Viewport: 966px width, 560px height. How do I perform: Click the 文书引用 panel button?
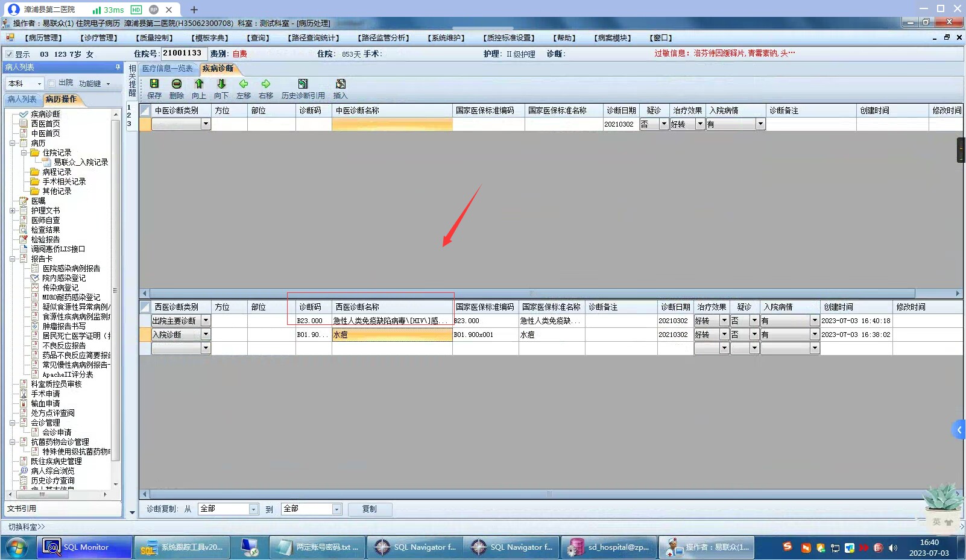click(x=63, y=509)
